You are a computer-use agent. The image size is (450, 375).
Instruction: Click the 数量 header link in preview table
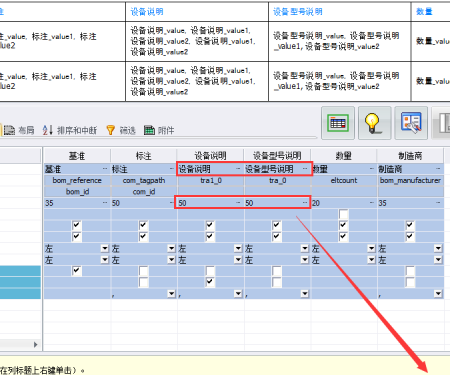pyautogui.click(x=424, y=12)
